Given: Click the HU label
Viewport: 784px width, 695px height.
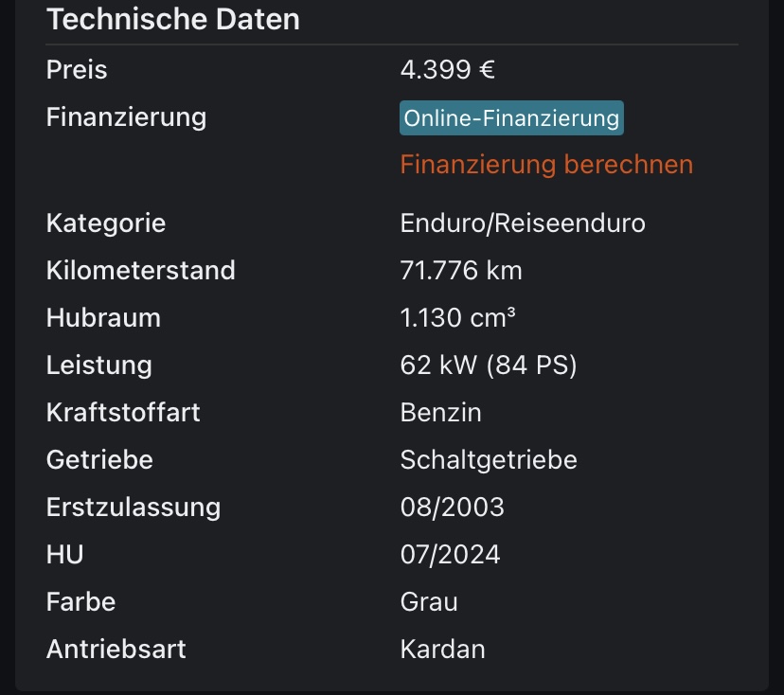Looking at the screenshot, I should [64, 555].
